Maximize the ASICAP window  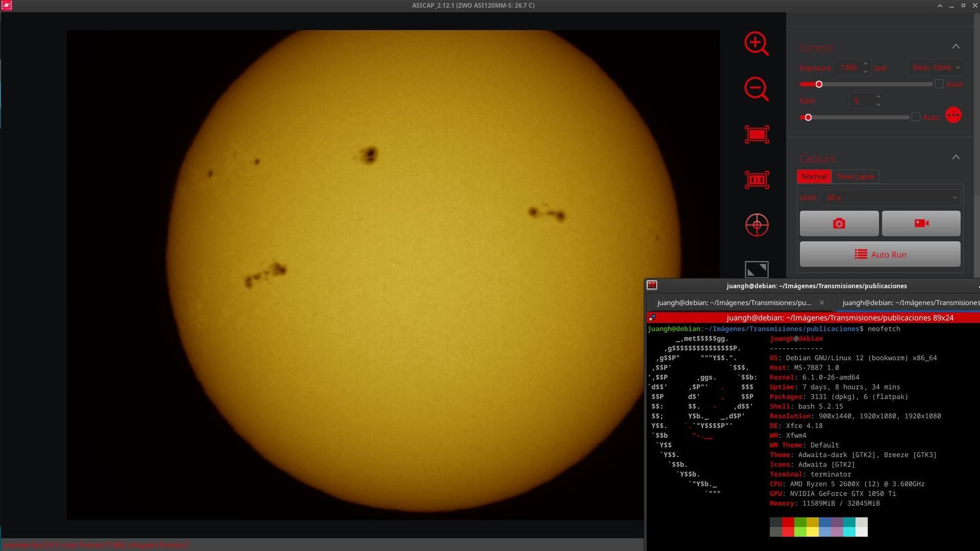tap(963, 6)
